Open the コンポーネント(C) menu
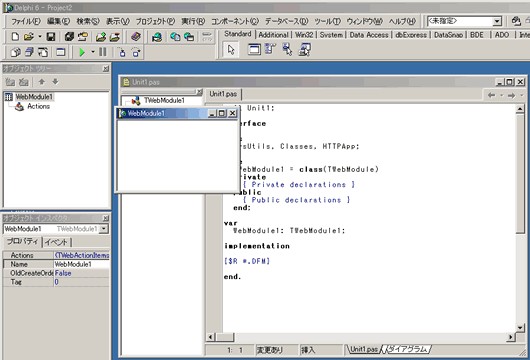 (235, 22)
